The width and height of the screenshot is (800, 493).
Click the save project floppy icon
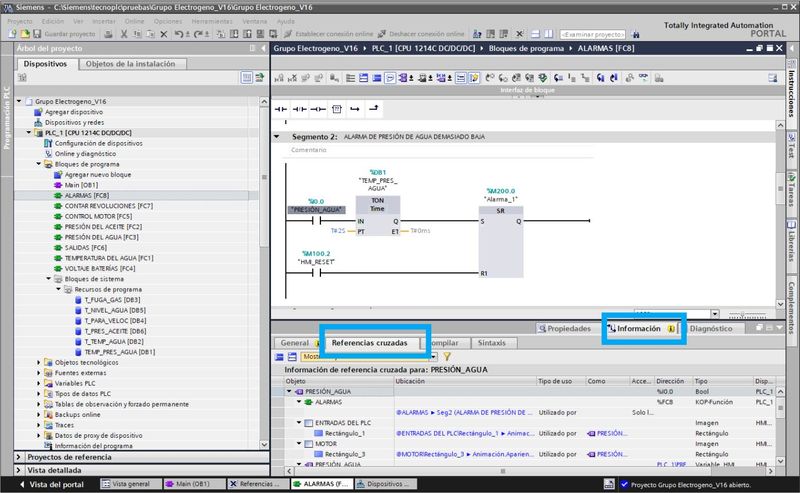point(37,34)
